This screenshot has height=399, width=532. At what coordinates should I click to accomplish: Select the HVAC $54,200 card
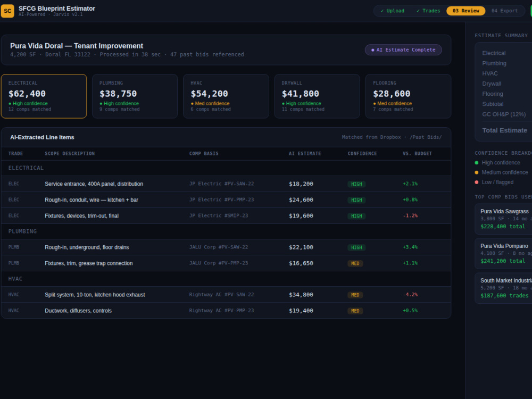(226, 96)
